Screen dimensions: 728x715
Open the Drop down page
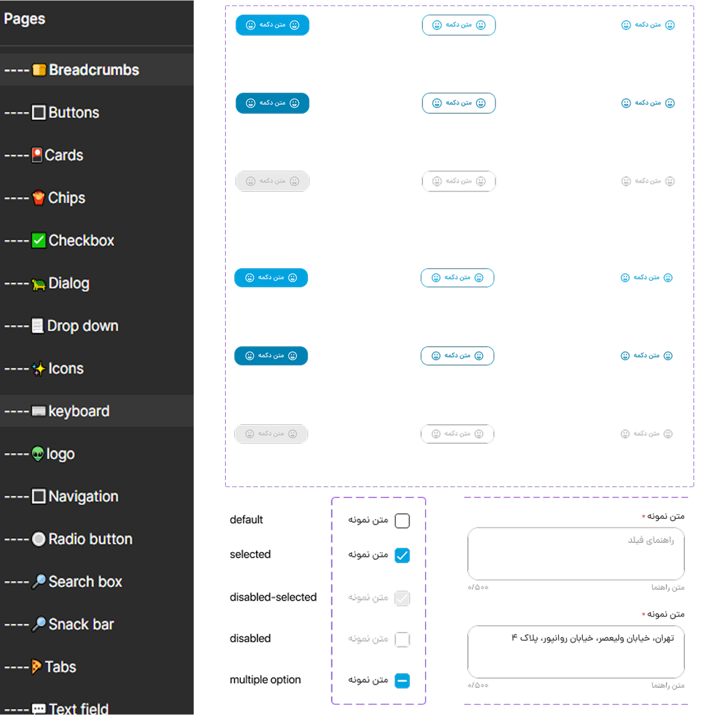click(x=82, y=326)
